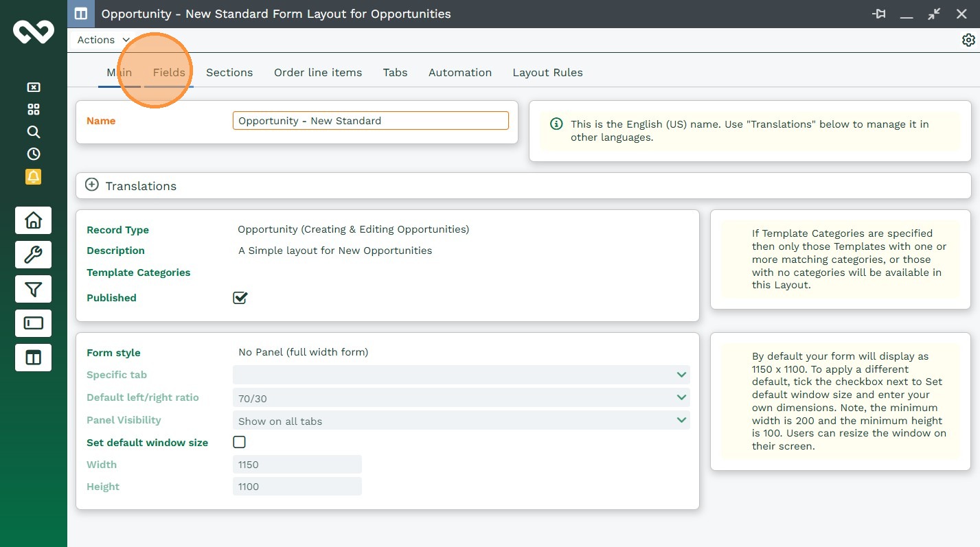Switch to the Sections tab

click(229, 73)
